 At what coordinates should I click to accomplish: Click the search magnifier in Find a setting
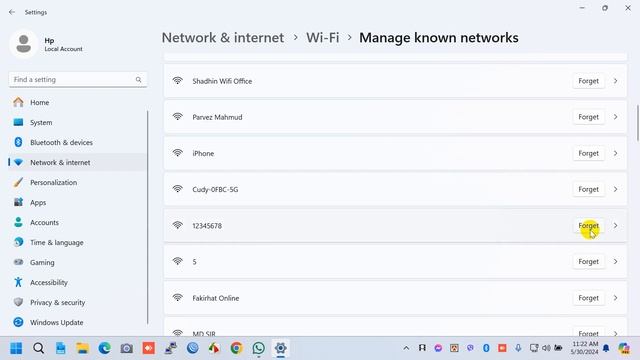pos(138,80)
